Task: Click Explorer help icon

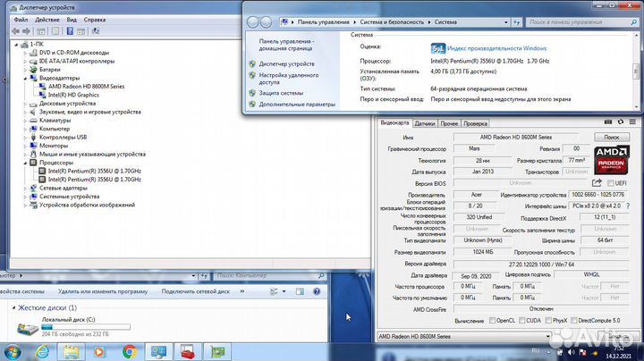Action: click(x=317, y=291)
